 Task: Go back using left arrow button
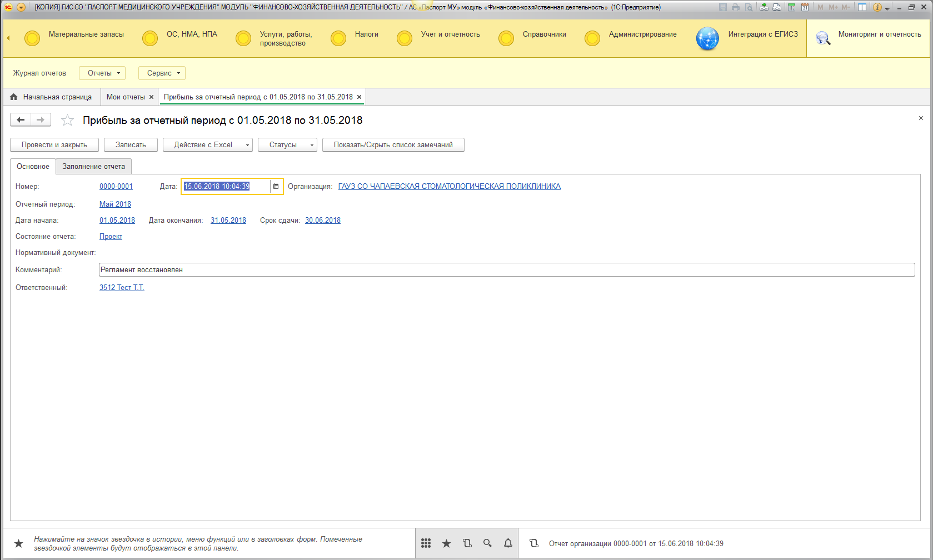point(21,120)
